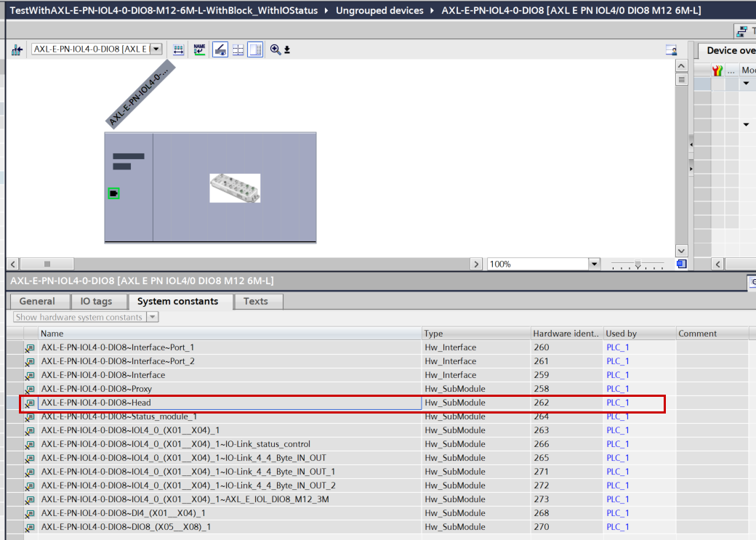Click the overview navigation icon beside zoom slider

click(681, 264)
